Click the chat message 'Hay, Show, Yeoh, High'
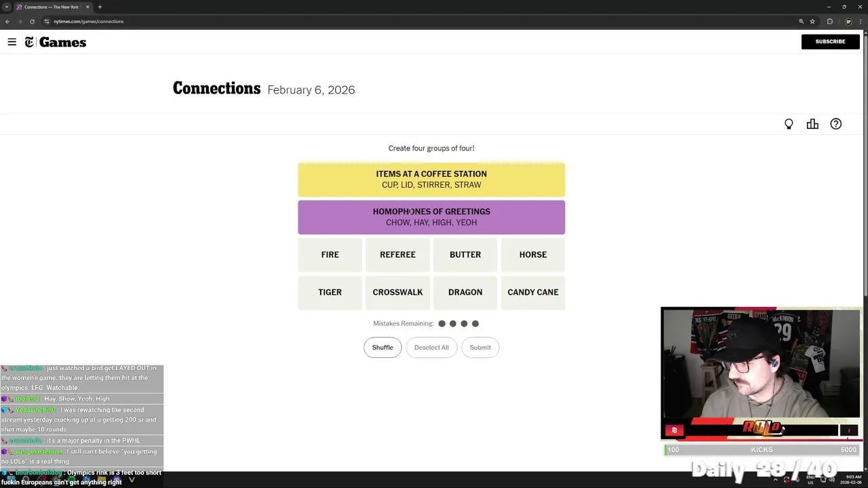The image size is (868, 488). 77,399
